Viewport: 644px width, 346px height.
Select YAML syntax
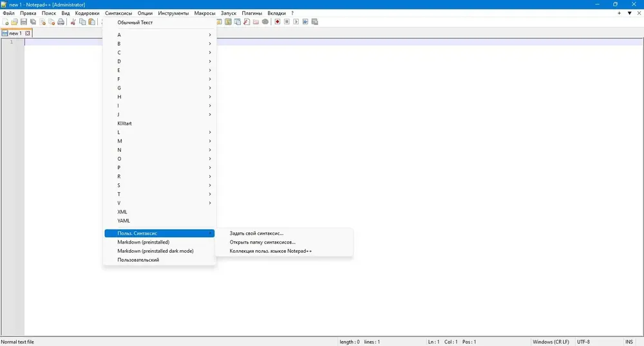pyautogui.click(x=159, y=221)
